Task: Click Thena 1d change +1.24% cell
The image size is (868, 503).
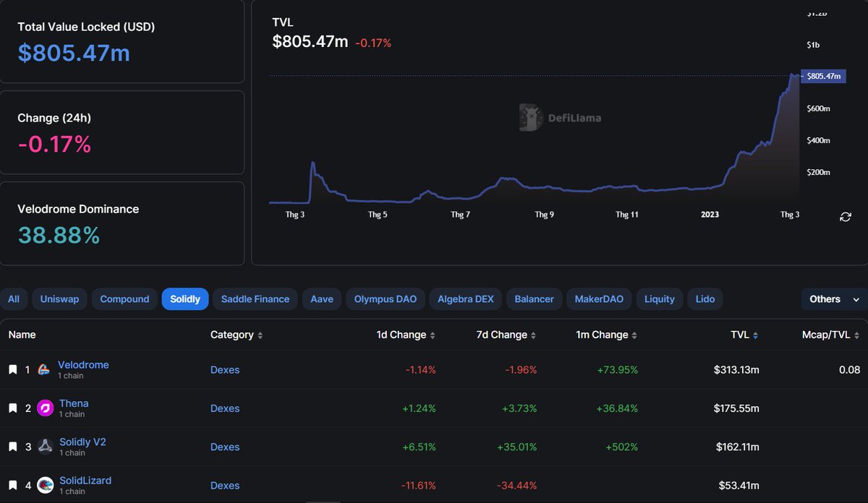Action: (419, 408)
